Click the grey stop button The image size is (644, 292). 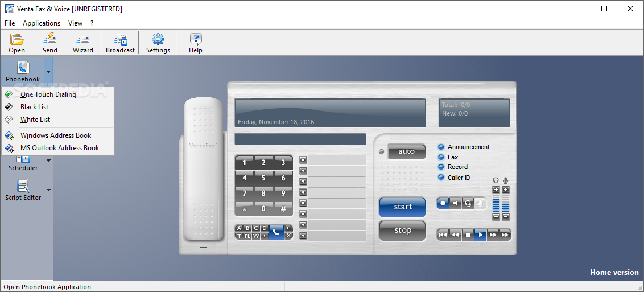(x=402, y=231)
